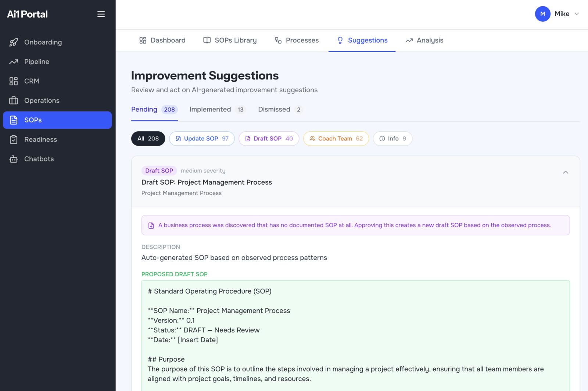Click the Coach Team people icon
Viewport: 588px width, 391px height.
tap(312, 139)
